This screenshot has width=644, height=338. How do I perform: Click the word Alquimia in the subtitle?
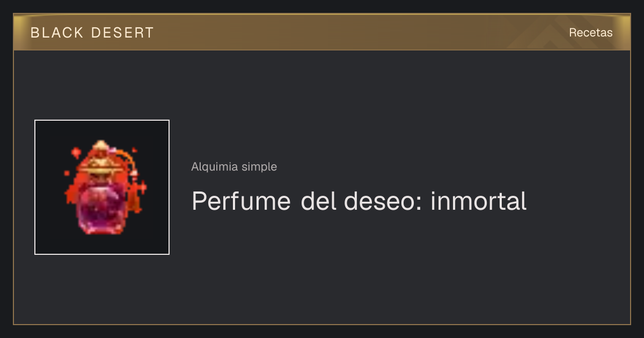[215, 167]
